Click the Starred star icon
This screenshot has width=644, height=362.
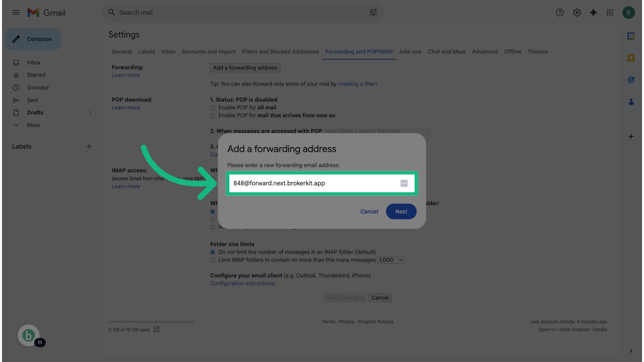tap(16, 75)
